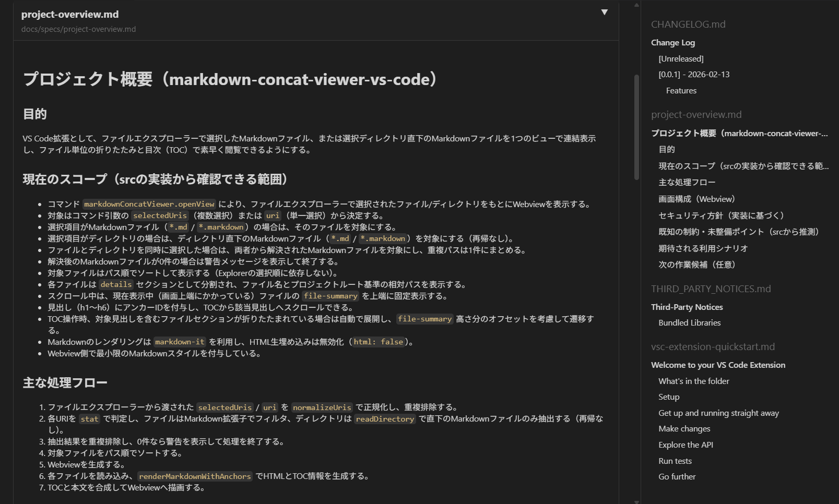Image resolution: width=839 pixels, height=504 pixels.
Task: Navigate to 目的 in the TOC
Action: pyautogui.click(x=667, y=150)
